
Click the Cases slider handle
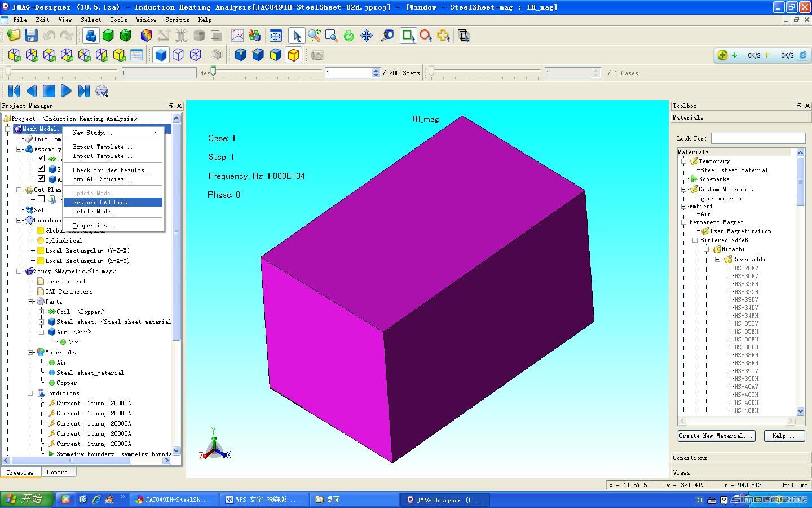tap(431, 72)
